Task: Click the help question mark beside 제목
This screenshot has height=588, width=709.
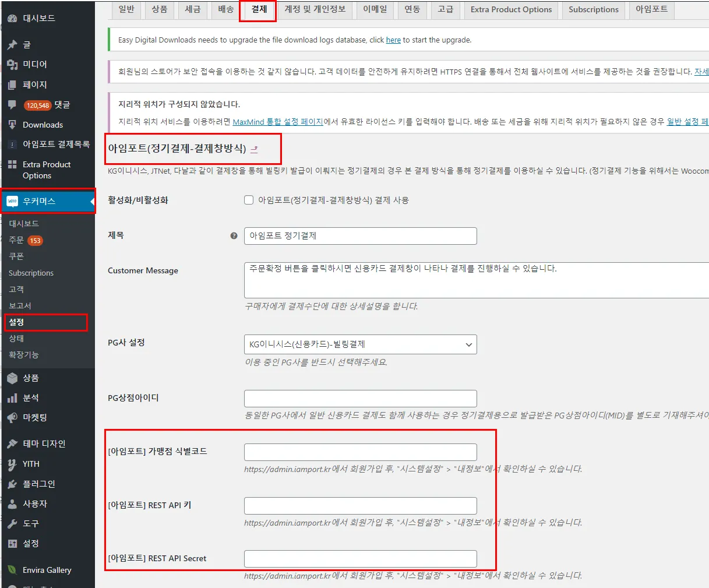Action: tap(234, 236)
